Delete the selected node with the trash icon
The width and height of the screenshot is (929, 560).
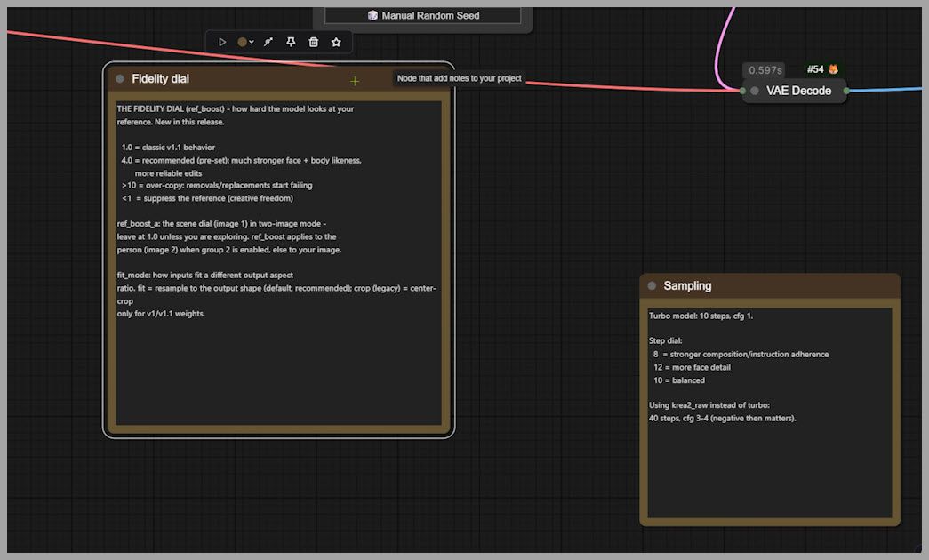pyautogui.click(x=314, y=42)
